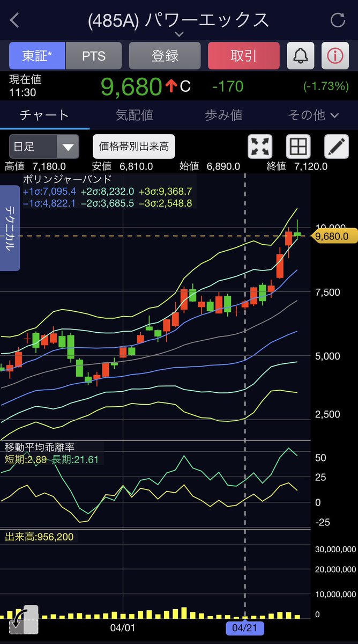Expand the chart to fullscreen
358x644 pixels.
260,146
